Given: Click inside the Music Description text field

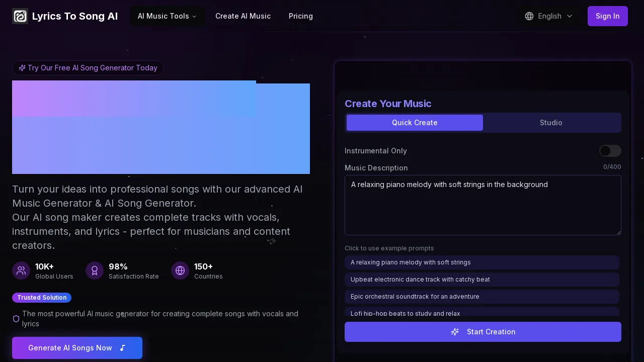Looking at the screenshot, I should pos(483,205).
